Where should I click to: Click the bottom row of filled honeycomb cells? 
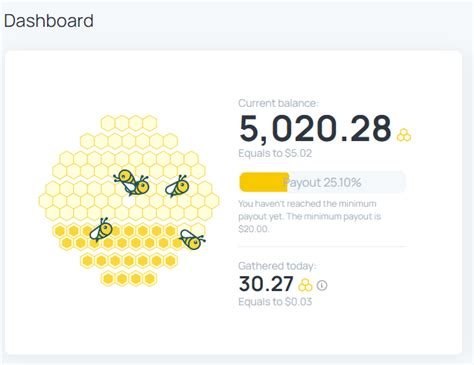pyautogui.click(x=129, y=278)
